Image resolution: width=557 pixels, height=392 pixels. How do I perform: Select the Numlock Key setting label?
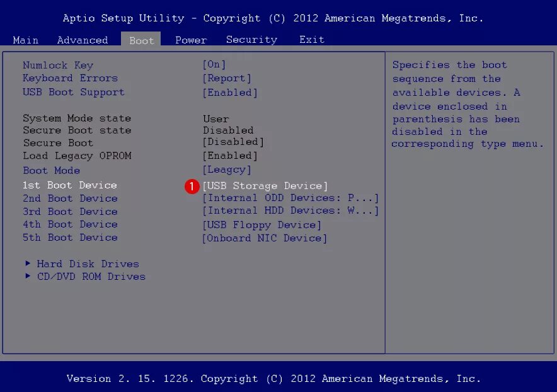coord(58,65)
